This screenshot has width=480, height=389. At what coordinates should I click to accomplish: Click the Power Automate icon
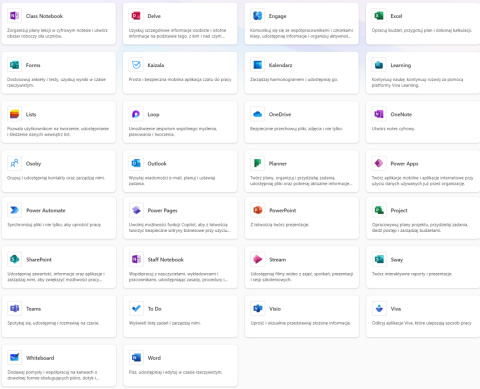tap(14, 210)
